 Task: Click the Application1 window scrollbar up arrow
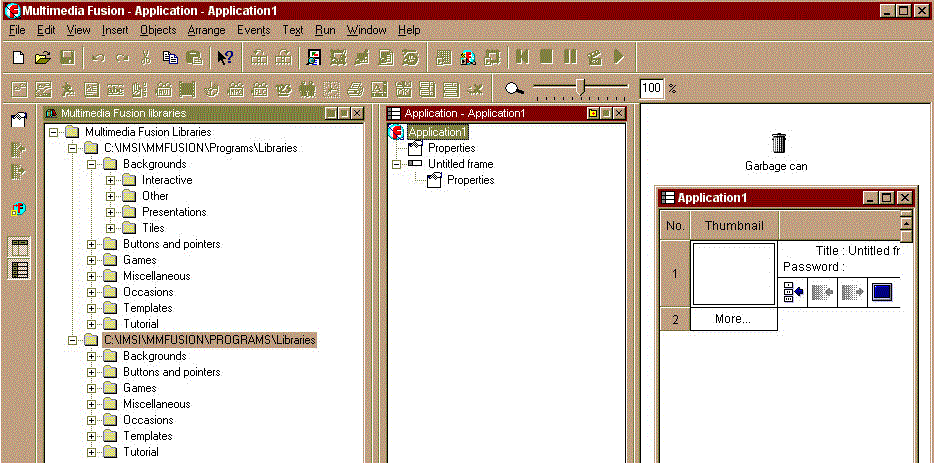906,223
